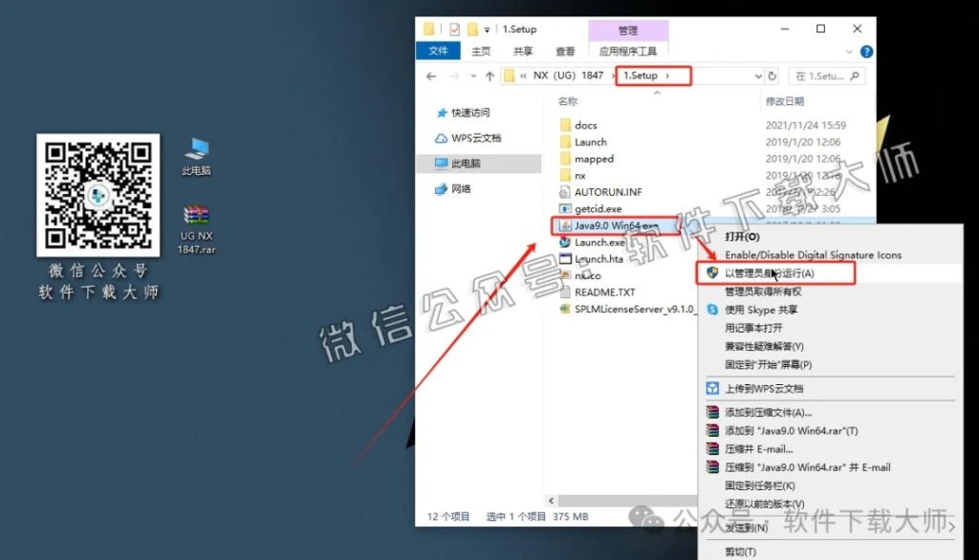Expand 发送到(N) submenu arrow
The height and width of the screenshot is (560, 979).
point(951,528)
